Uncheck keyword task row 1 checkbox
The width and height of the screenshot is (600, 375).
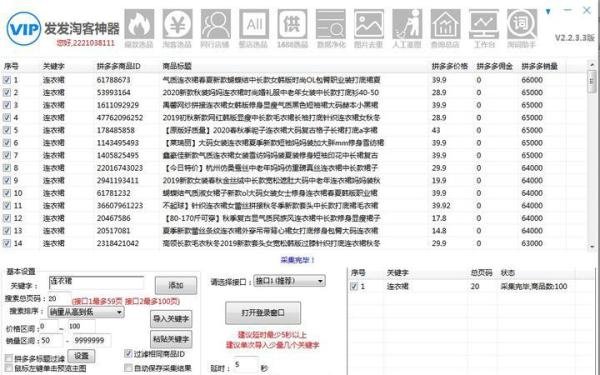354,286
